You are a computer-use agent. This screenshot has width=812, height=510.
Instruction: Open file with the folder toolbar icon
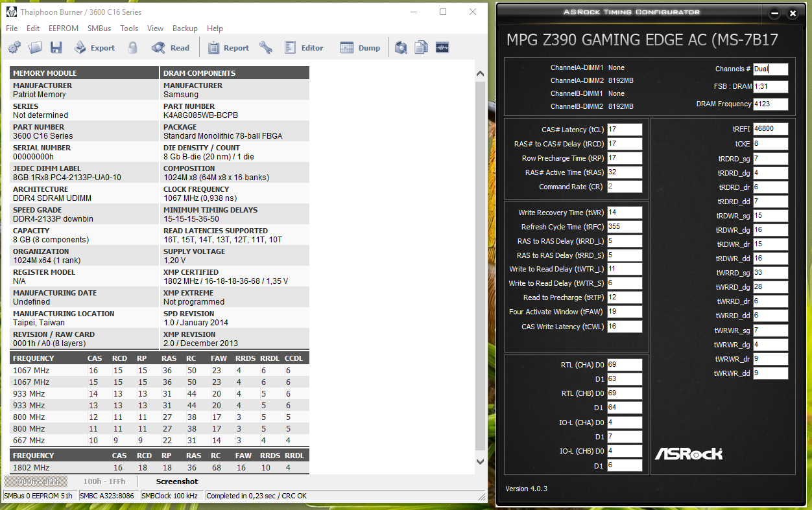[35, 47]
